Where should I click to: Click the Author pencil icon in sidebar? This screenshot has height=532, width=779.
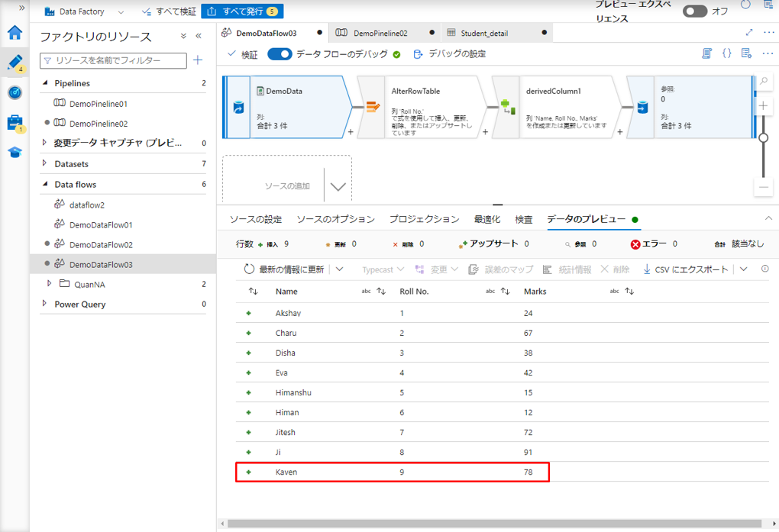(15, 63)
